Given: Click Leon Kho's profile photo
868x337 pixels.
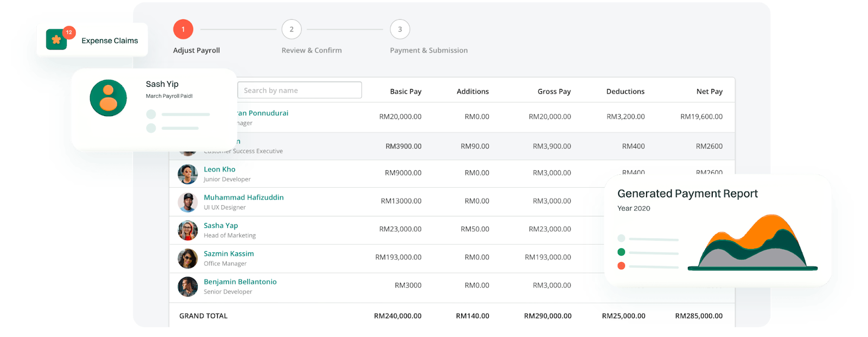Looking at the screenshot, I should [188, 174].
